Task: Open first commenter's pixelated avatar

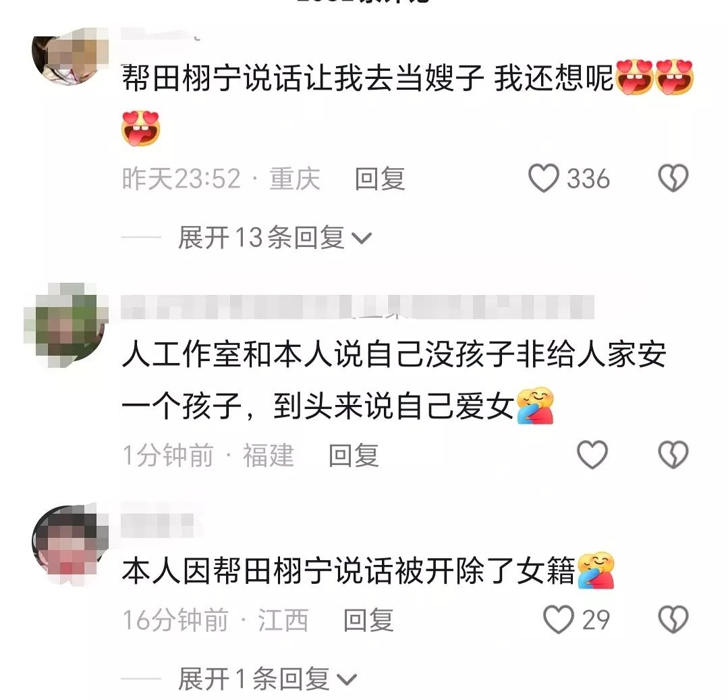Action: coord(69,57)
